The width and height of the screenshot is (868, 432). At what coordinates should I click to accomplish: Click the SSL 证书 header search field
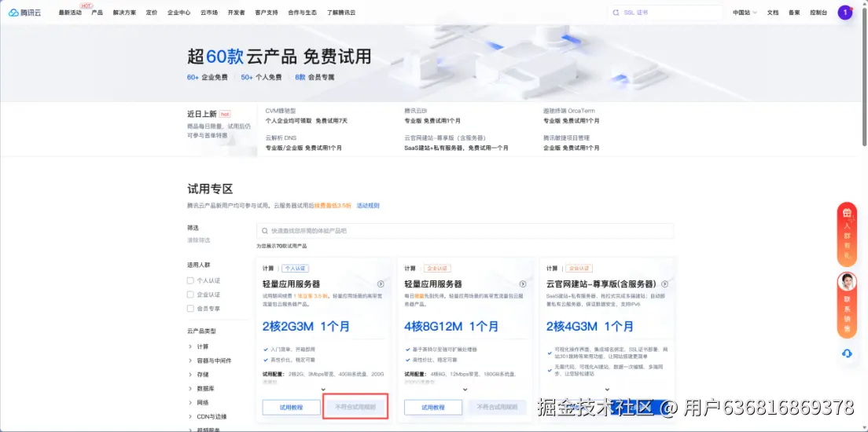[665, 12]
